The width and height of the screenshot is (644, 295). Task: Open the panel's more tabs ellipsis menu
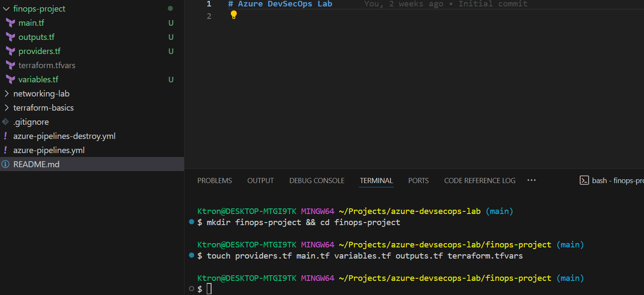(531, 181)
